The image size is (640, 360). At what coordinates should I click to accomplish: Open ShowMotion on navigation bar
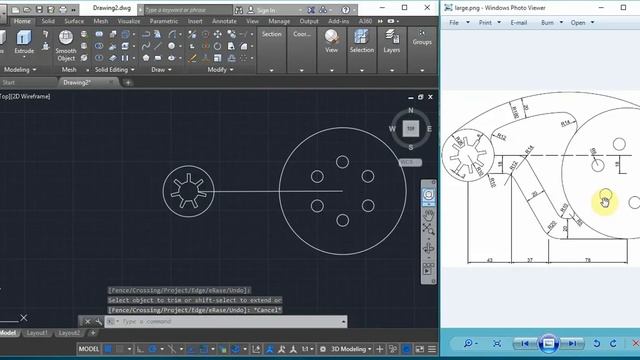[x=429, y=269]
